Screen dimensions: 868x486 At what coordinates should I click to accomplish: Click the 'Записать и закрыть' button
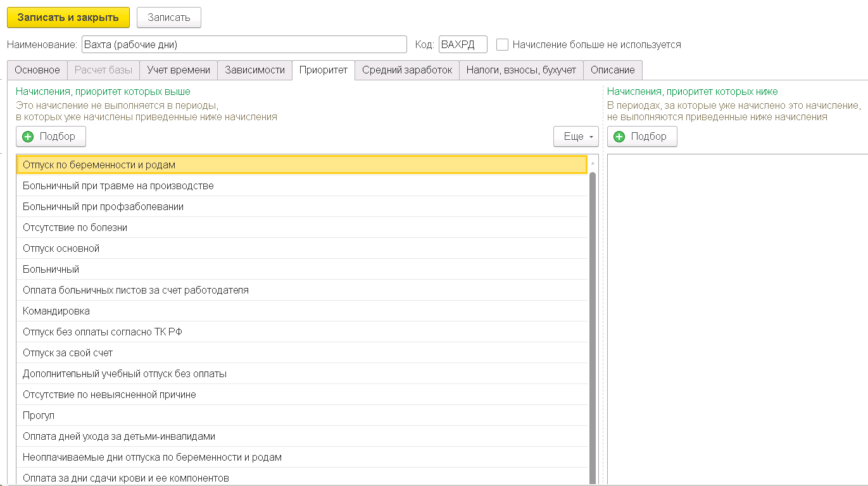point(68,18)
